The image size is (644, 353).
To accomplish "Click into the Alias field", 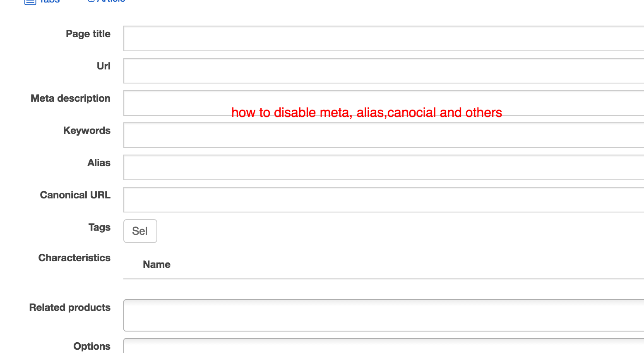I will click(383, 167).
